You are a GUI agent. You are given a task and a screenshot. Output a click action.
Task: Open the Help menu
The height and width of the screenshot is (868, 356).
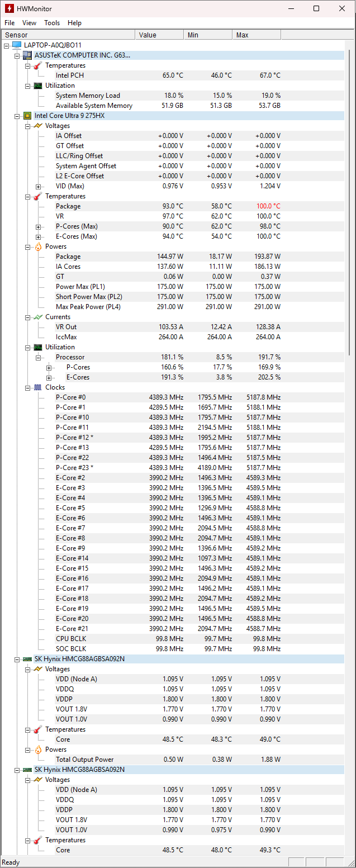point(74,23)
